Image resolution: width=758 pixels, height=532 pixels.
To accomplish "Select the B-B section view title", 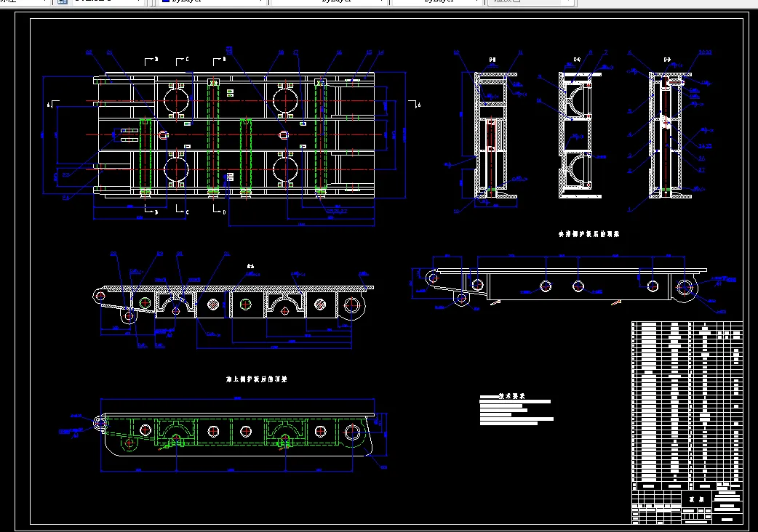I will [492, 60].
